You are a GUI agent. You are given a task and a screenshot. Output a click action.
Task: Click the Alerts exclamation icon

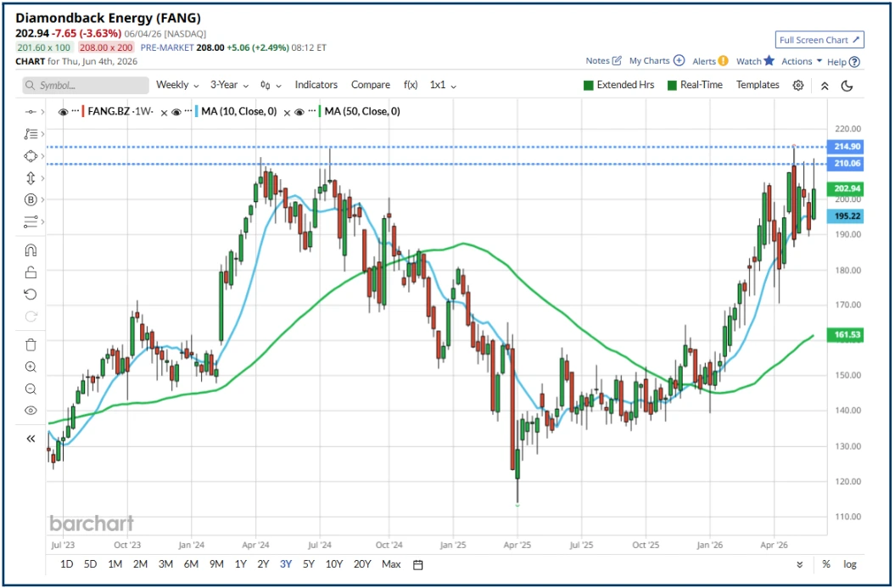(x=723, y=60)
